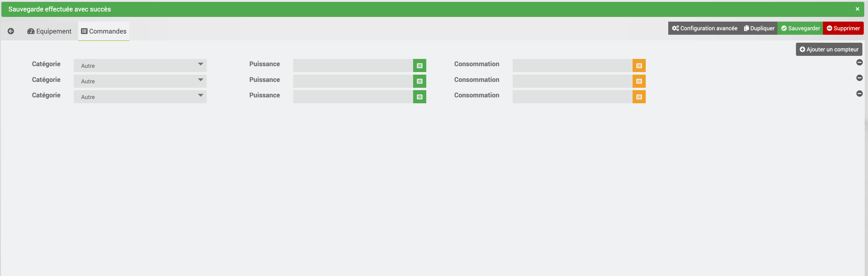
Task: Open Configuration avancée
Action: [704, 28]
